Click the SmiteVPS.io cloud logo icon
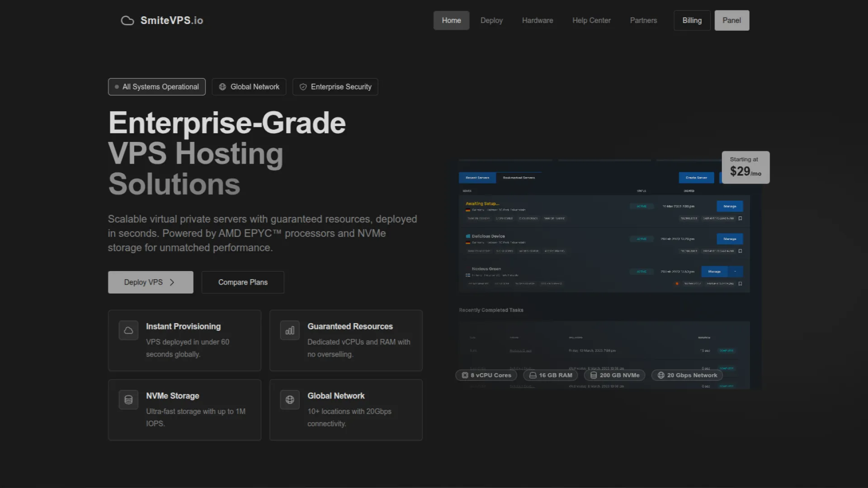This screenshot has height=488, width=868. point(127,21)
